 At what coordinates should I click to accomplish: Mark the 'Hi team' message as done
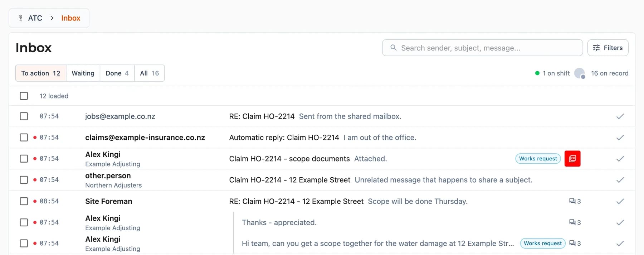(x=620, y=244)
